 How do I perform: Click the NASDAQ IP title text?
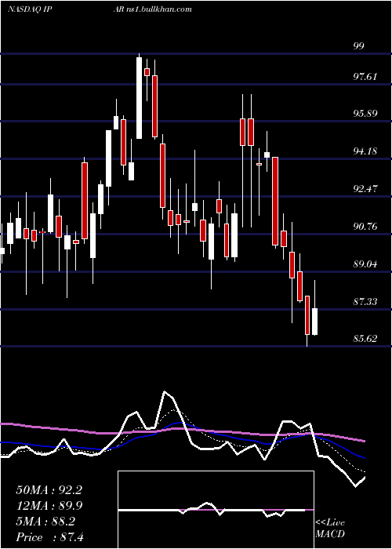click(30, 9)
